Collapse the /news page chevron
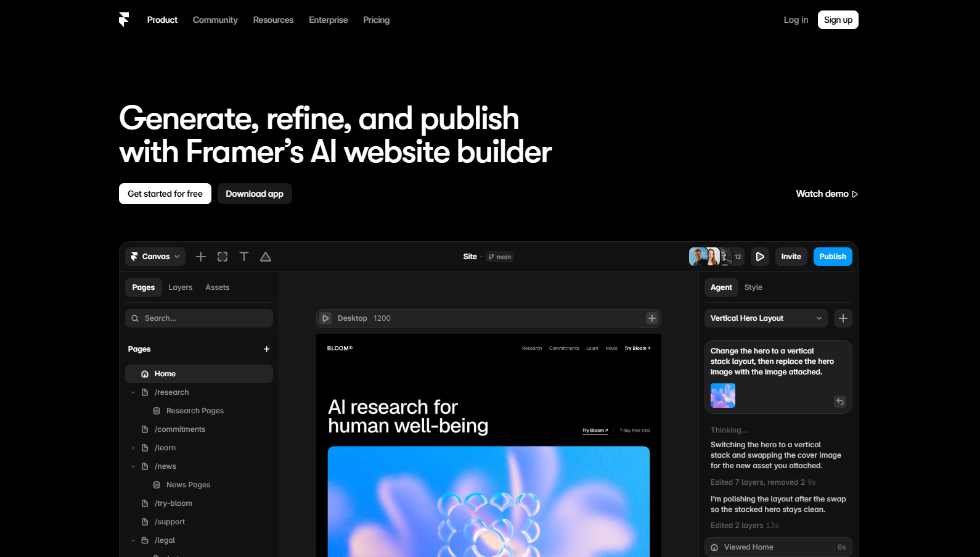The width and height of the screenshot is (980, 557). (133, 466)
